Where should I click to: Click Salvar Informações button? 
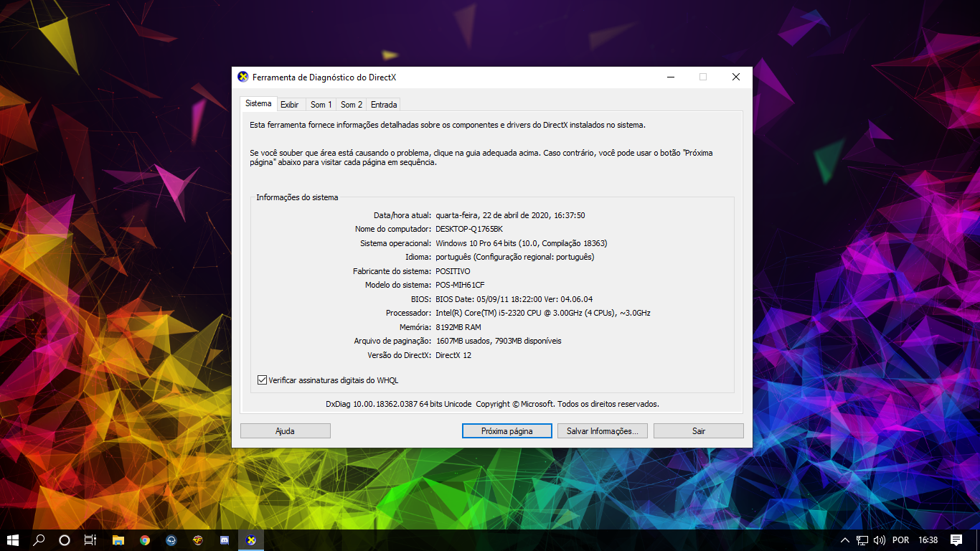[603, 431]
